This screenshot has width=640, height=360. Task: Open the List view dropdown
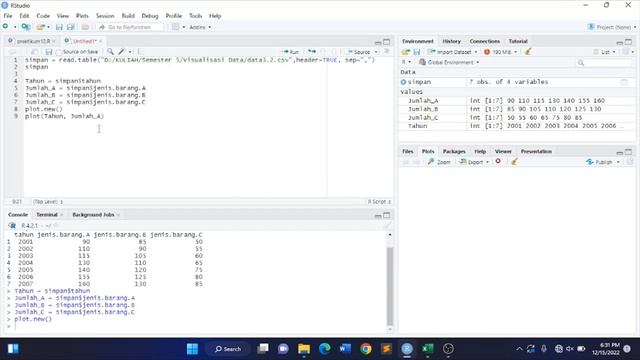604,52
